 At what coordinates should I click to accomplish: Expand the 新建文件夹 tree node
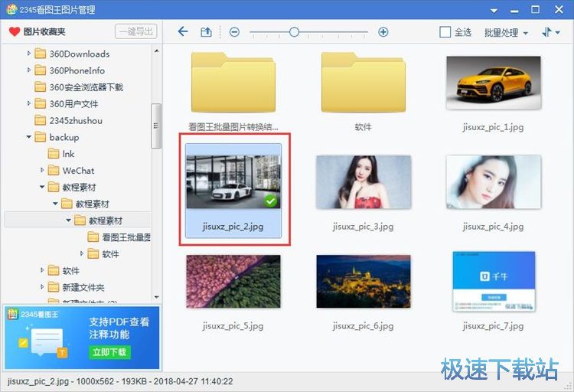(x=42, y=287)
